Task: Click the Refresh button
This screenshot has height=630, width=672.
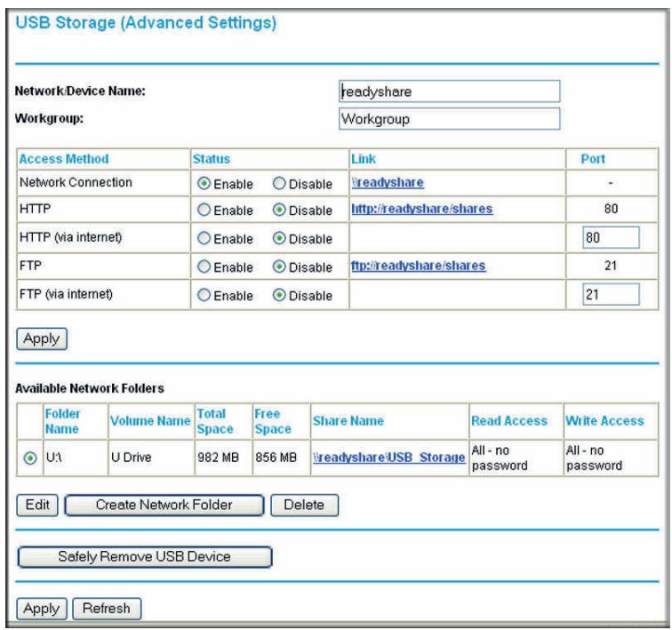Action: (107, 609)
